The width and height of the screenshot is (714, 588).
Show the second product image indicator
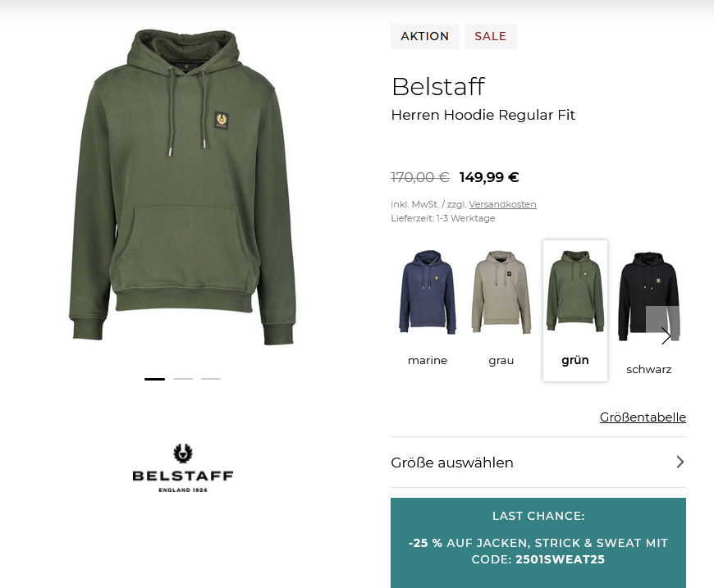tap(183, 379)
